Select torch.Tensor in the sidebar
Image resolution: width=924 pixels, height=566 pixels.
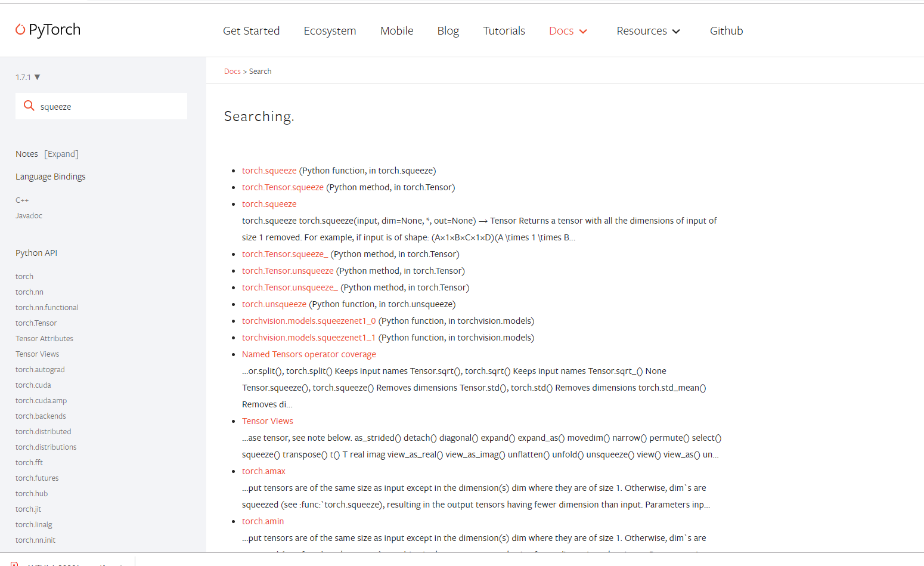[36, 323]
